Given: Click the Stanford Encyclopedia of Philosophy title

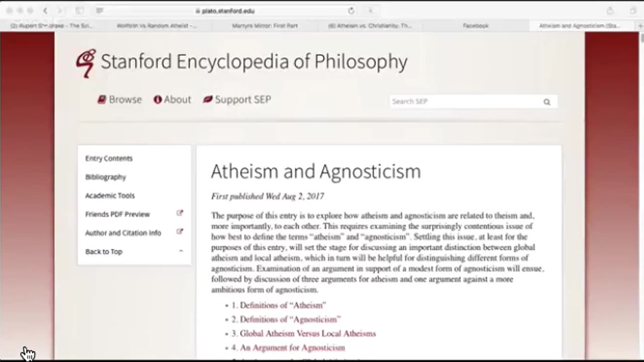Looking at the screenshot, I should [254, 61].
